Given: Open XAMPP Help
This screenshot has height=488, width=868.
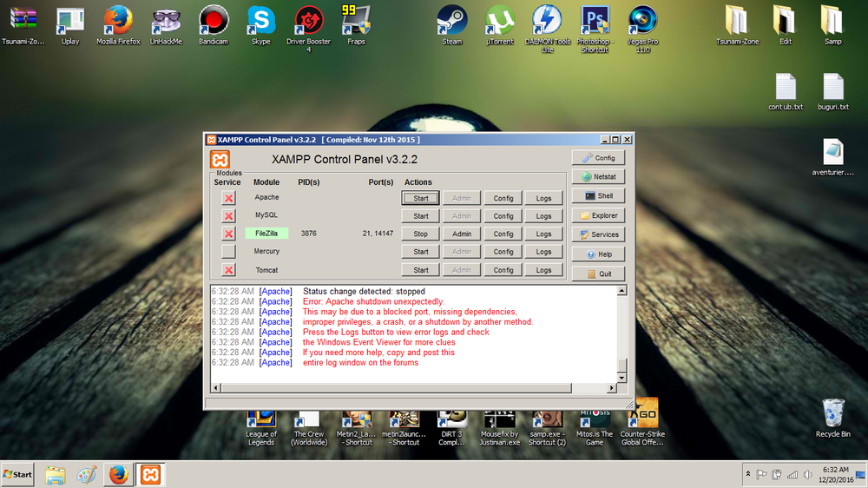Looking at the screenshot, I should pyautogui.click(x=598, y=254).
